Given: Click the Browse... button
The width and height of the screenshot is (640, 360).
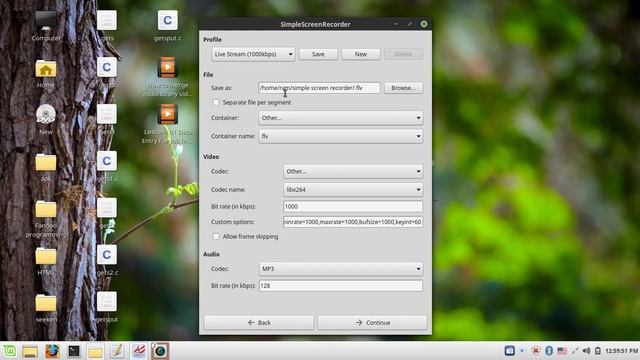Looking at the screenshot, I should click(403, 88).
